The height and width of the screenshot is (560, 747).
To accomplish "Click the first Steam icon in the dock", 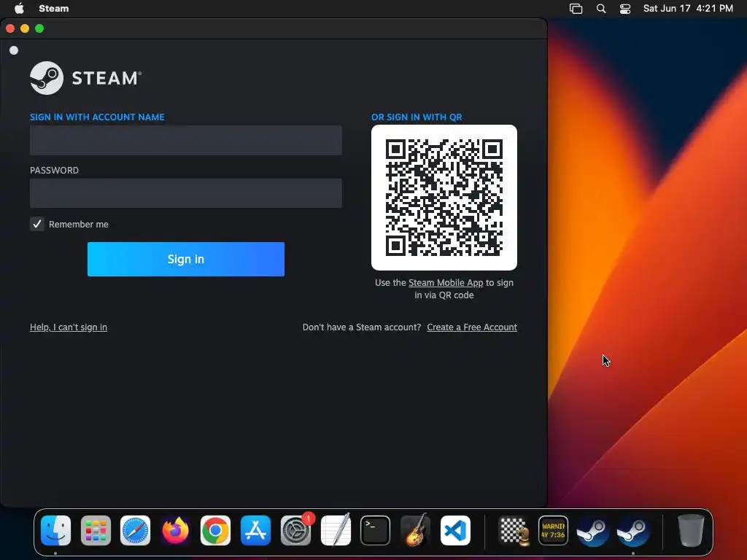I will pyautogui.click(x=593, y=531).
